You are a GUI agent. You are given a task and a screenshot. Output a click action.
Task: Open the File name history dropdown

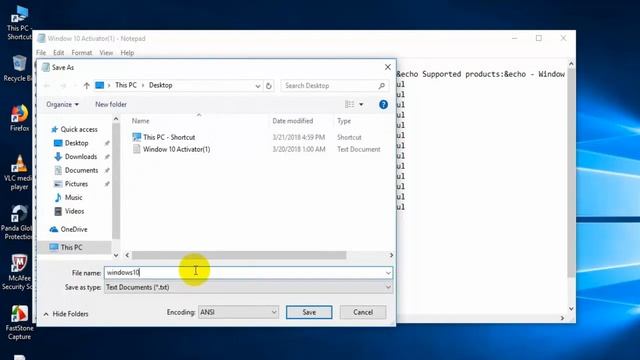(388, 273)
